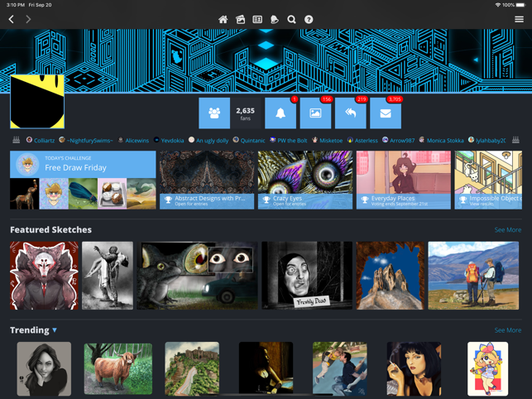Click the leaderboard icon right of lylahbaby
Screen dimensions: 532x399
pos(515,140)
